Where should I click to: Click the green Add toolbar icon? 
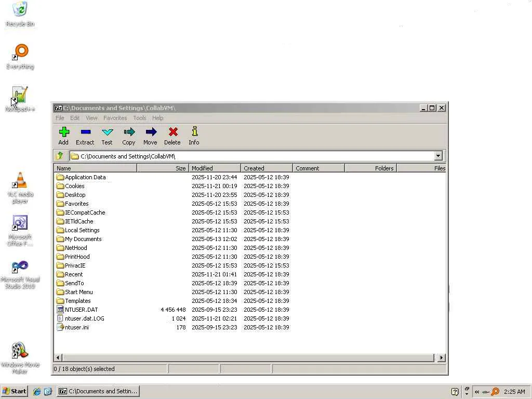(64, 131)
